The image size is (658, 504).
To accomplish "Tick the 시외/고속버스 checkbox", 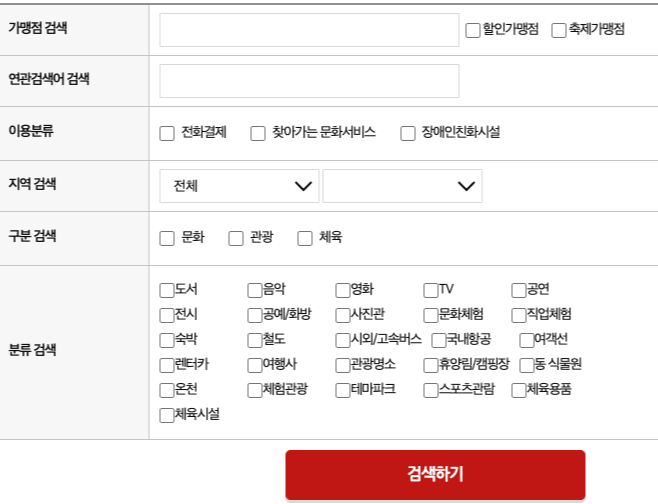I will [x=343, y=340].
